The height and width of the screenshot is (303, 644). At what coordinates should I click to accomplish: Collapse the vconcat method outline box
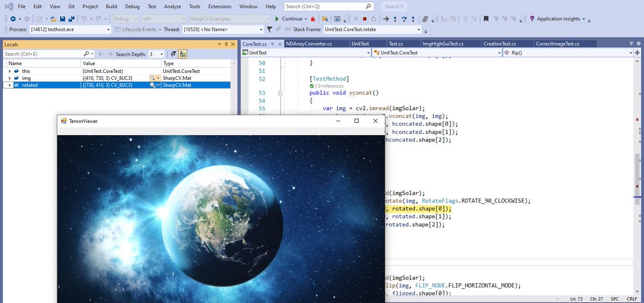[x=280, y=93]
